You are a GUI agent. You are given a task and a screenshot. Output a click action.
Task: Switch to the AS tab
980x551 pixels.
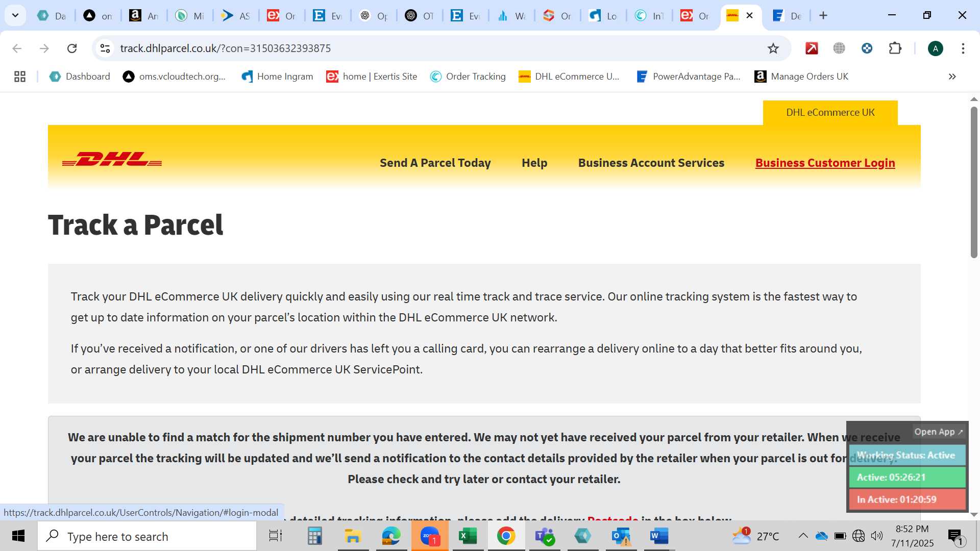[x=236, y=16]
